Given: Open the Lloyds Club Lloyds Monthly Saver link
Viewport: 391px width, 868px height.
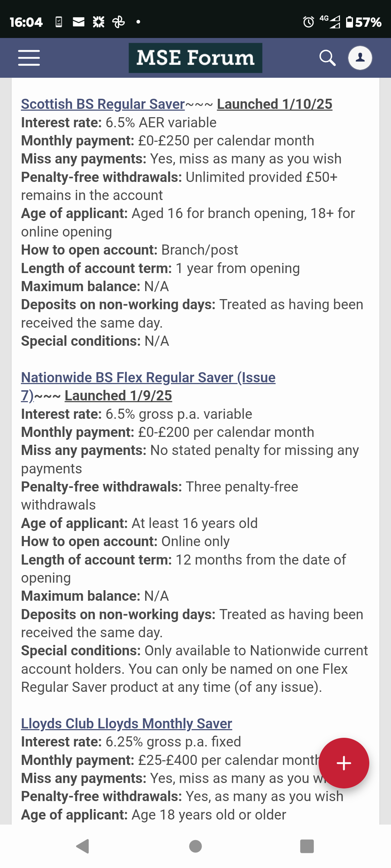Looking at the screenshot, I should pyautogui.click(x=126, y=724).
